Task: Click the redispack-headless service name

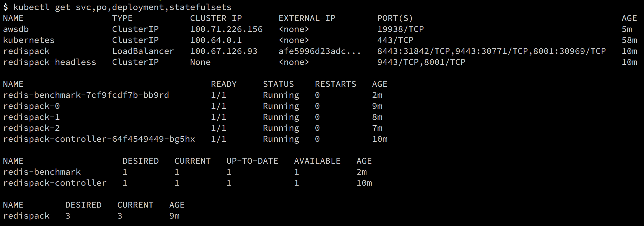Action: click(x=49, y=62)
